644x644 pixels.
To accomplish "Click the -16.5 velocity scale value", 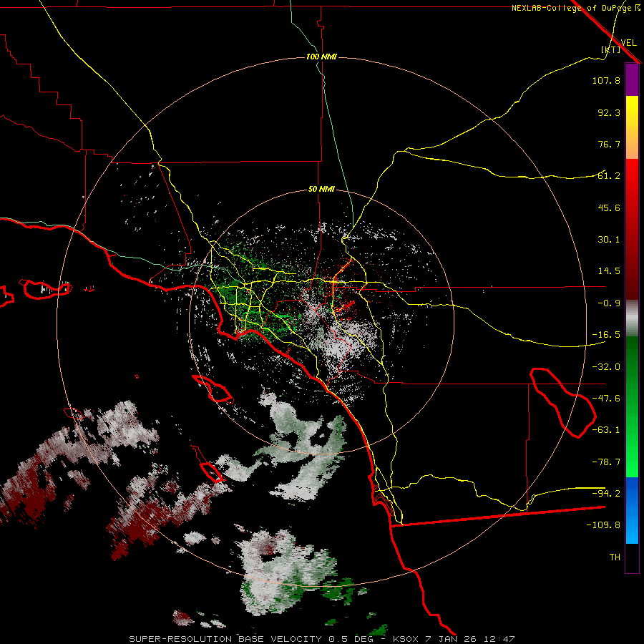I will click(606, 335).
